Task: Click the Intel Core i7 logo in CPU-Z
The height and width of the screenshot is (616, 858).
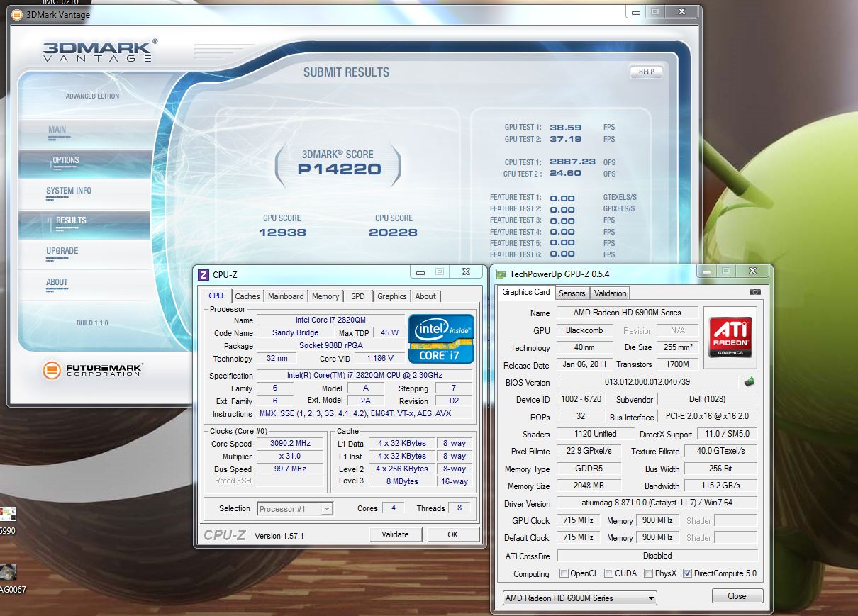Action: coord(441,339)
